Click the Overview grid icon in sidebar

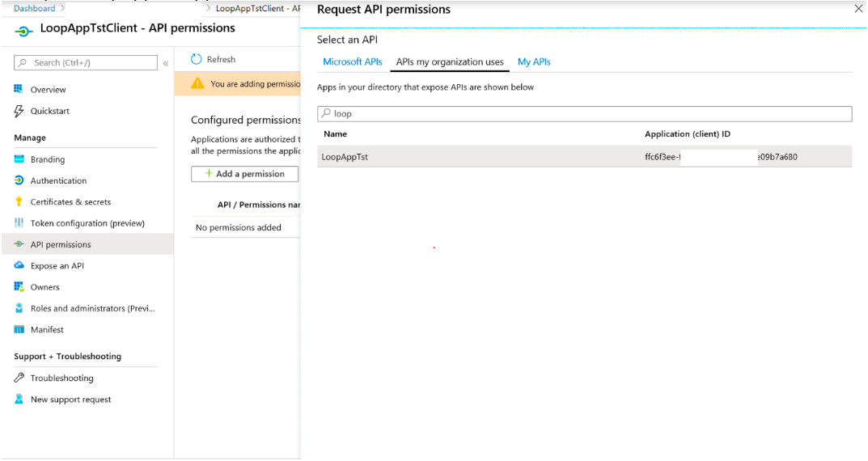point(19,89)
